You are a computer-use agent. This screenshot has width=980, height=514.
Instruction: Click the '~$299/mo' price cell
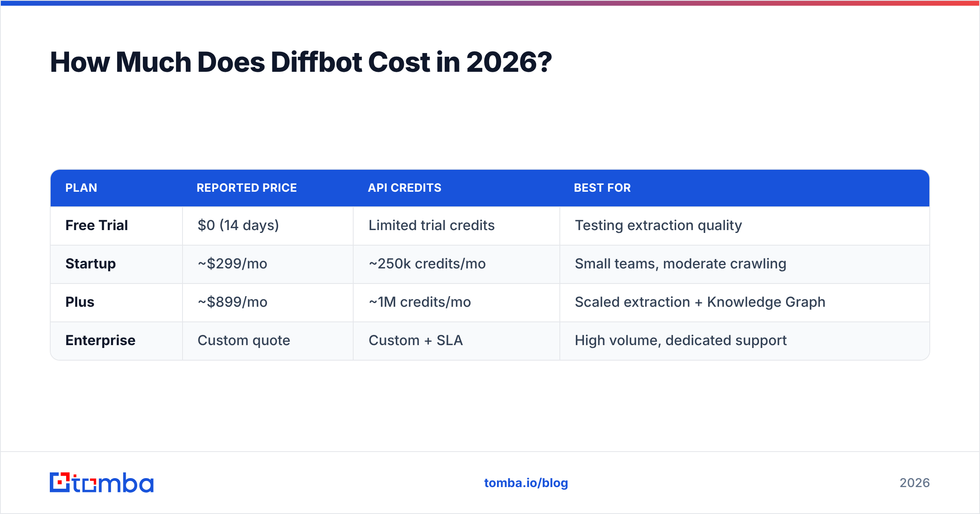[x=268, y=264]
